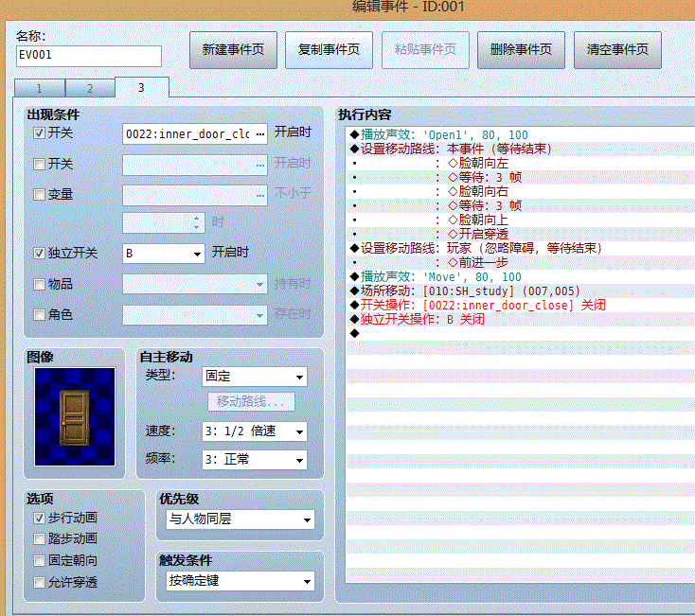Select the 播放声效 'Move' command line
The height and width of the screenshot is (616, 695).
521,277
